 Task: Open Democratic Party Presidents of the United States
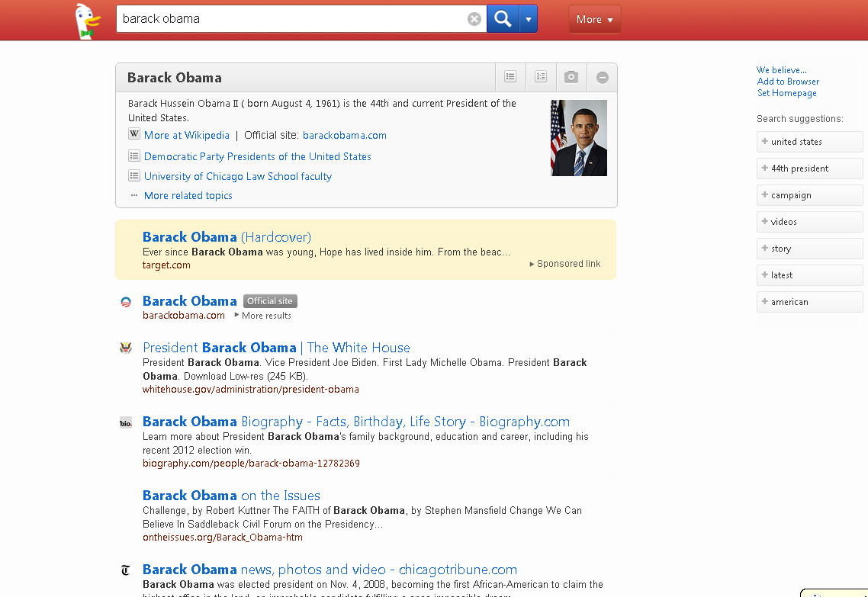[257, 156]
